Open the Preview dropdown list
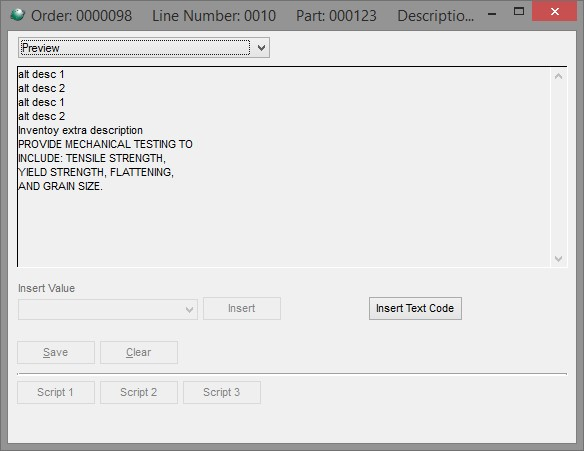Image resolution: width=584 pixels, height=451 pixels. (144, 48)
